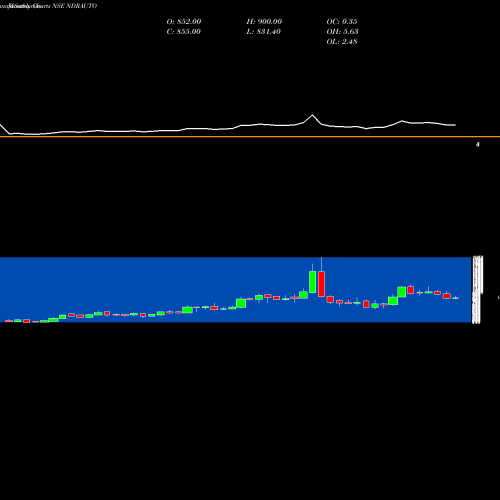Click the price scale strip beside the candlestick chart

click(477, 289)
